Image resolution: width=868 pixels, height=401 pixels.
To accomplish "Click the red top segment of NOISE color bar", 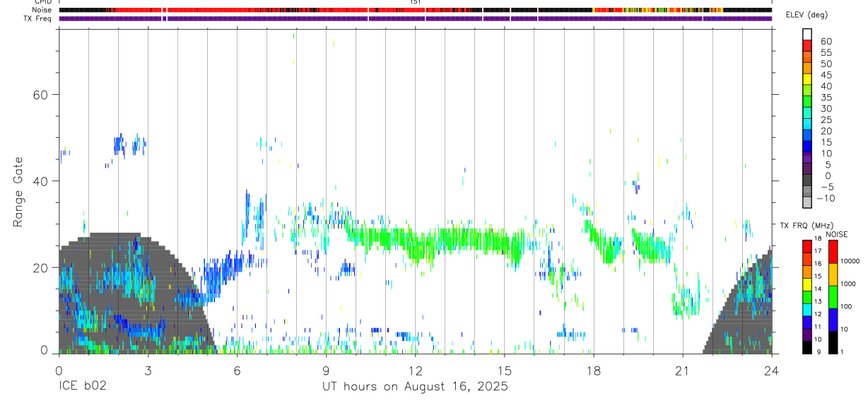I will [833, 252].
